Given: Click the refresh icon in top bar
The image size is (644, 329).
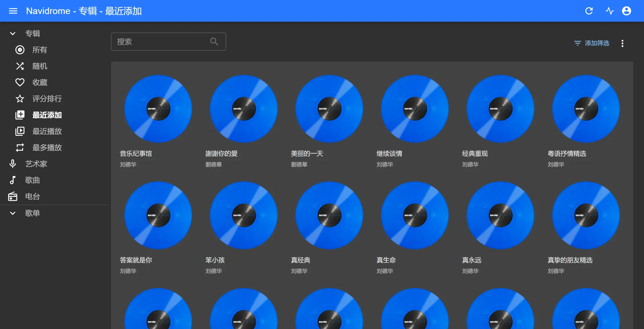Looking at the screenshot, I should coord(589,11).
